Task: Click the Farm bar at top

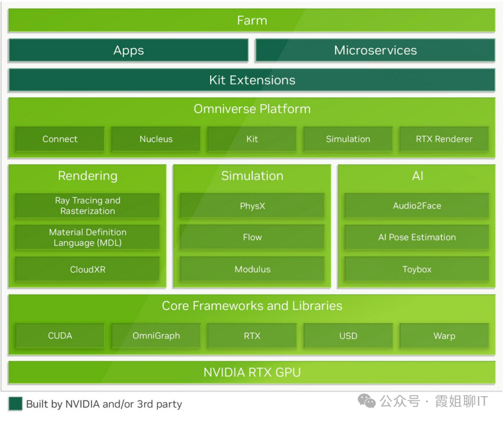Action: tap(251, 20)
